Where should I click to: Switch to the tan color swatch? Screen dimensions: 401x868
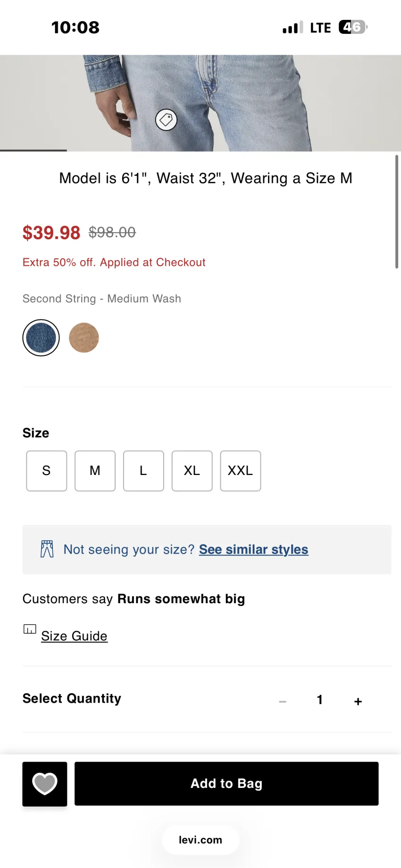[x=84, y=338]
